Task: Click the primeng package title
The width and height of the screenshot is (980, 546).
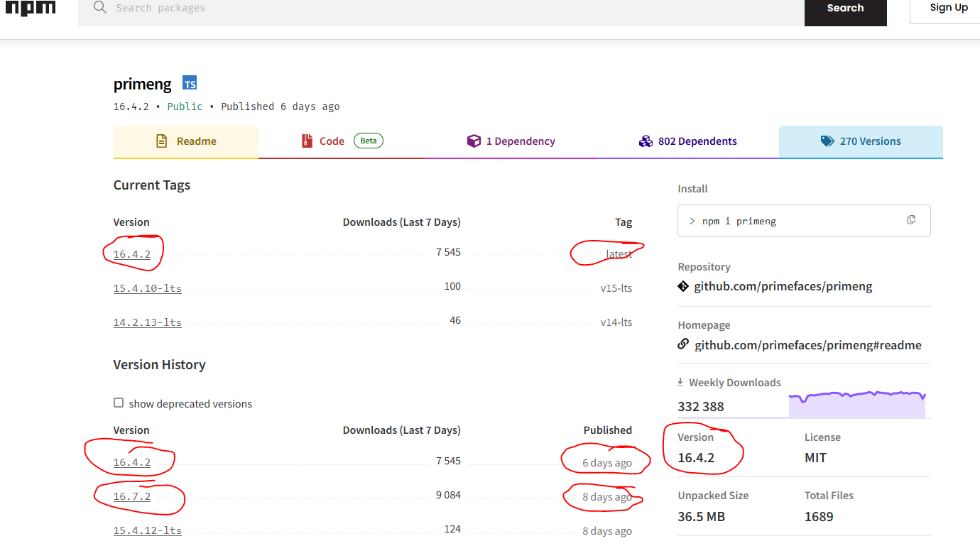Action: tap(143, 84)
